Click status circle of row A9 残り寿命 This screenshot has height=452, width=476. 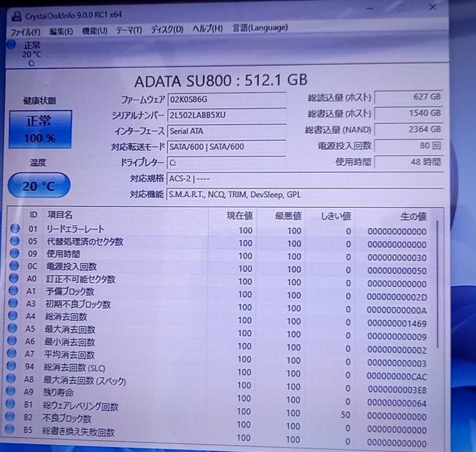pos(11,390)
